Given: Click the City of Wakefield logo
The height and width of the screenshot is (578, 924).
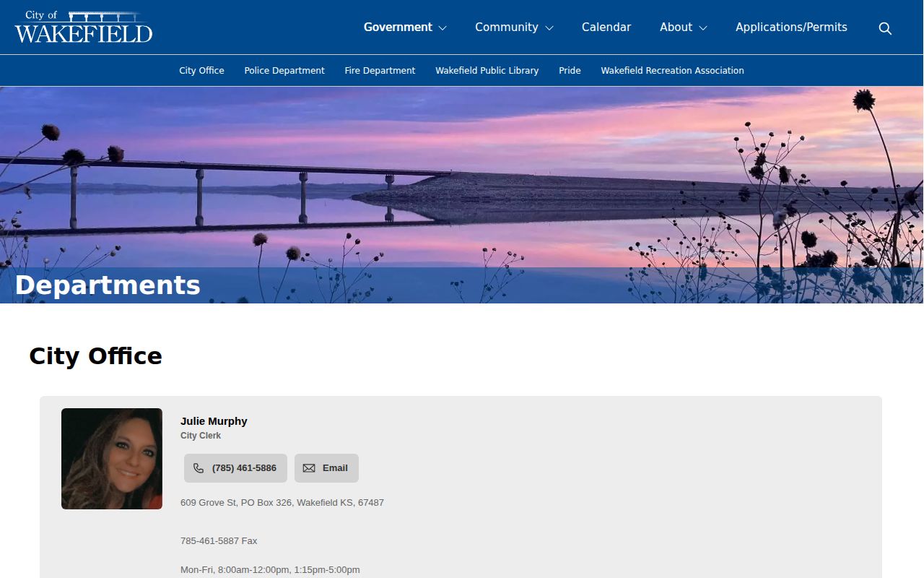Looking at the screenshot, I should 84,27.
